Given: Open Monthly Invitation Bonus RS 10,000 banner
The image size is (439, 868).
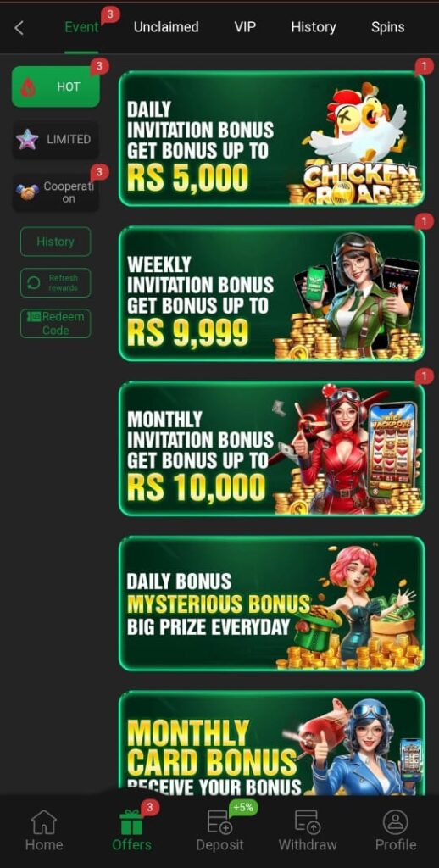Looking at the screenshot, I should [272, 449].
